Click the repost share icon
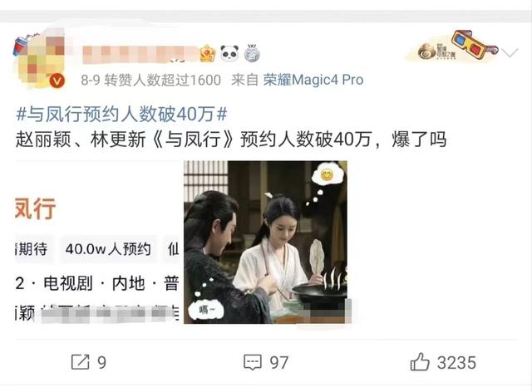The width and height of the screenshot is (532, 392). coord(80,362)
